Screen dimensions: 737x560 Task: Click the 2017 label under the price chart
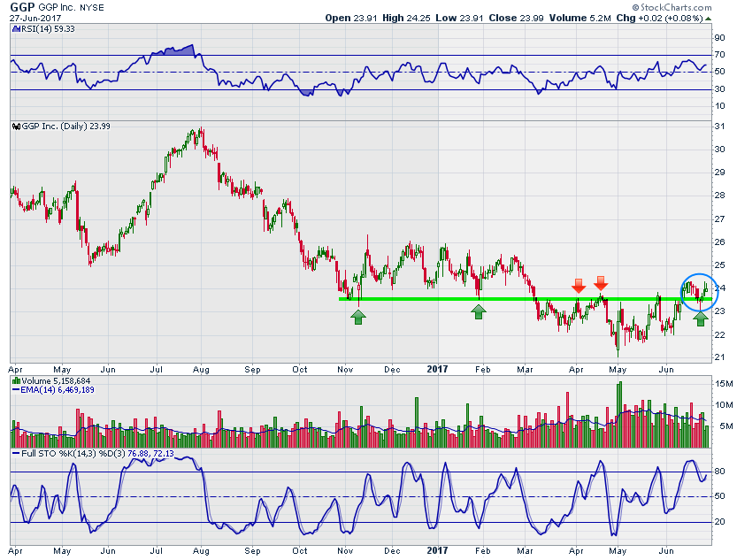(437, 369)
